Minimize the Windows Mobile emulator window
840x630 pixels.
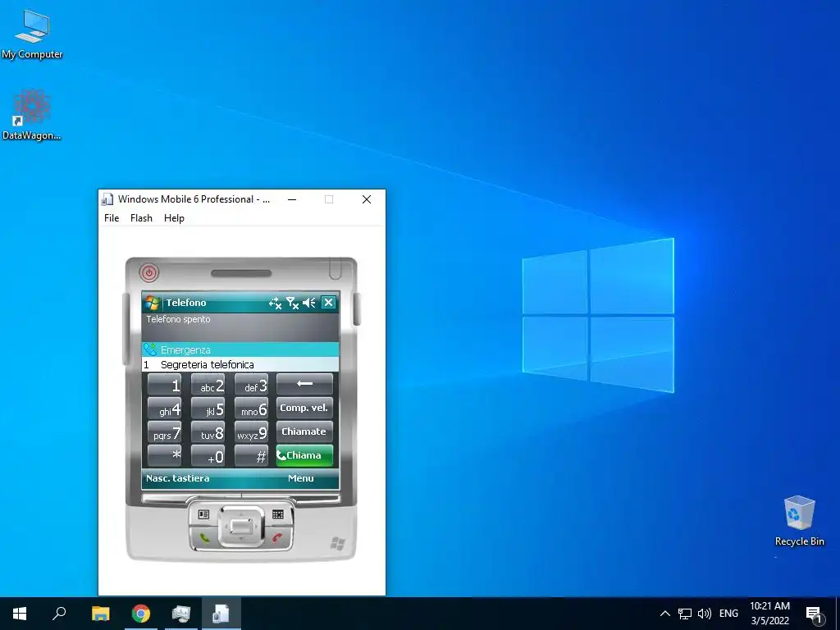click(x=292, y=199)
